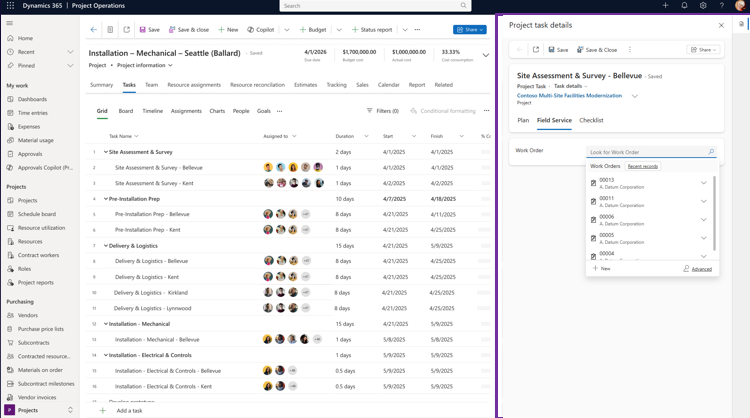Switch to the Charts view
Viewport: 750px width, 418px height.
point(217,111)
